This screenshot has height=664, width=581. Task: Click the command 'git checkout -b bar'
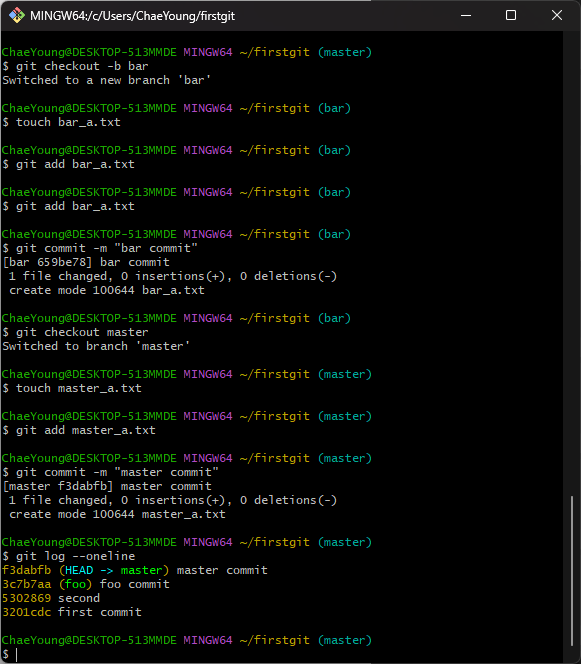click(x=82, y=66)
